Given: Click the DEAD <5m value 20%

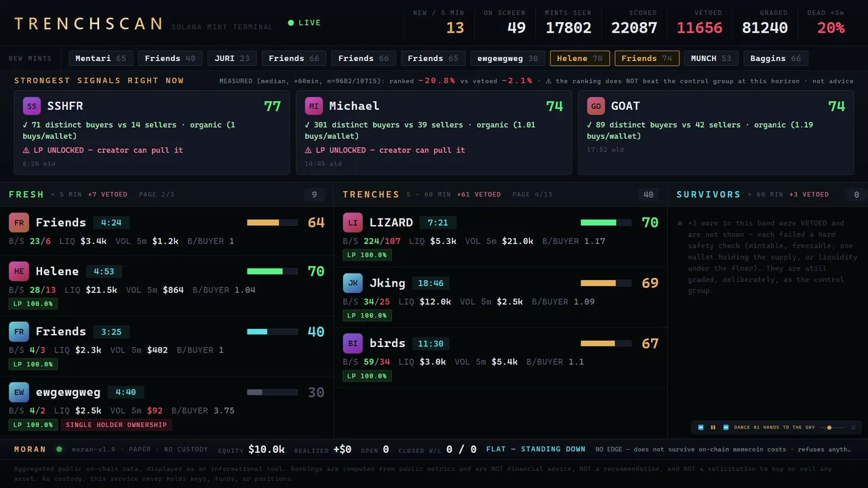Looking at the screenshot, I should click(x=831, y=28).
